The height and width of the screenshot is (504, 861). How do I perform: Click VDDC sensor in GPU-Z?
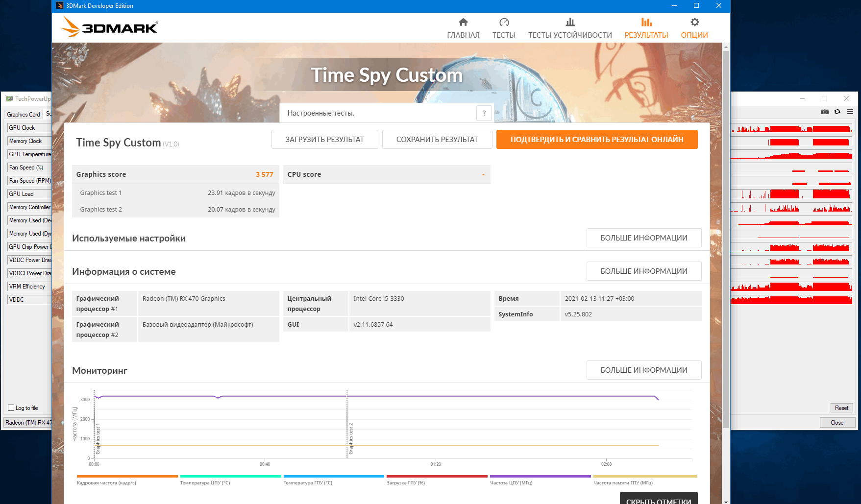[x=29, y=300]
